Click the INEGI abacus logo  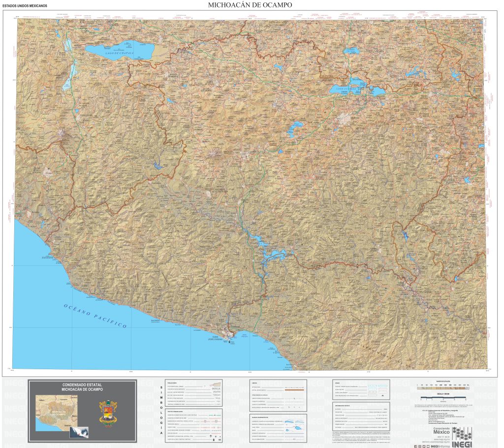pos(463,433)
